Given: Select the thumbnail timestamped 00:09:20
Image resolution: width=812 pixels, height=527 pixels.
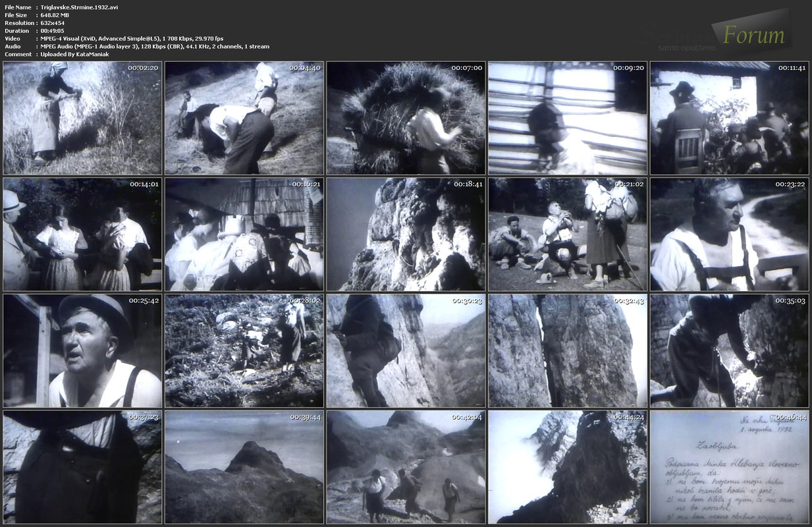Looking at the screenshot, I should (x=568, y=118).
